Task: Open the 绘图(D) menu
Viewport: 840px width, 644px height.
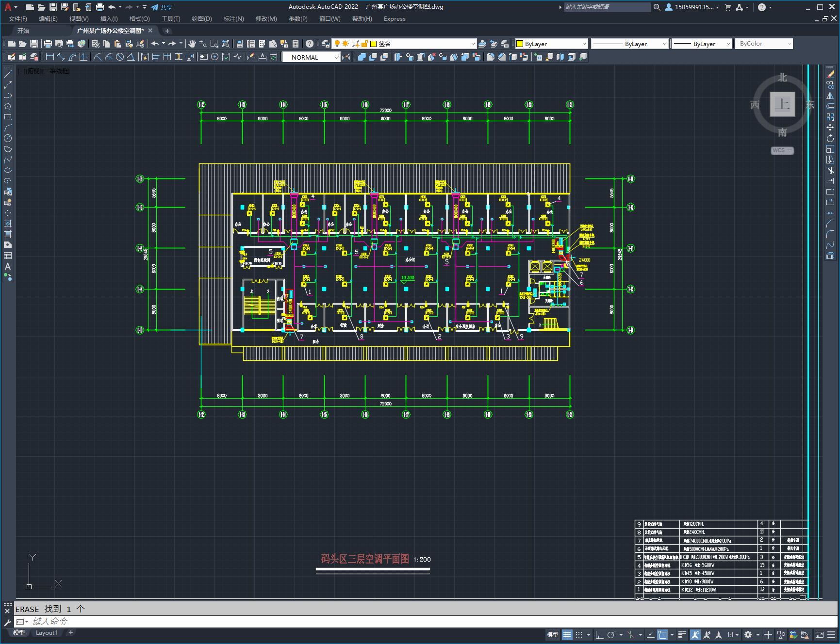Action: (202, 18)
